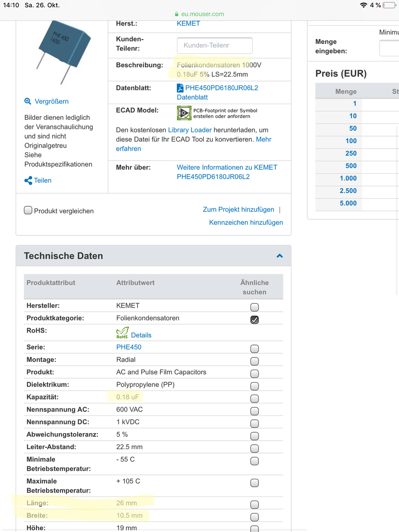Tap the battery indicator icon
399x532 pixels.
pos(389,5)
